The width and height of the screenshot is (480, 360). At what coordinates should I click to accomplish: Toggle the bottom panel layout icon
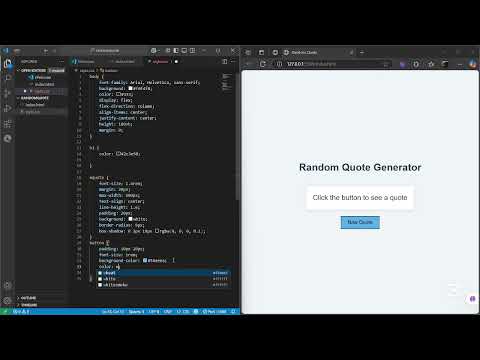coord(184,51)
